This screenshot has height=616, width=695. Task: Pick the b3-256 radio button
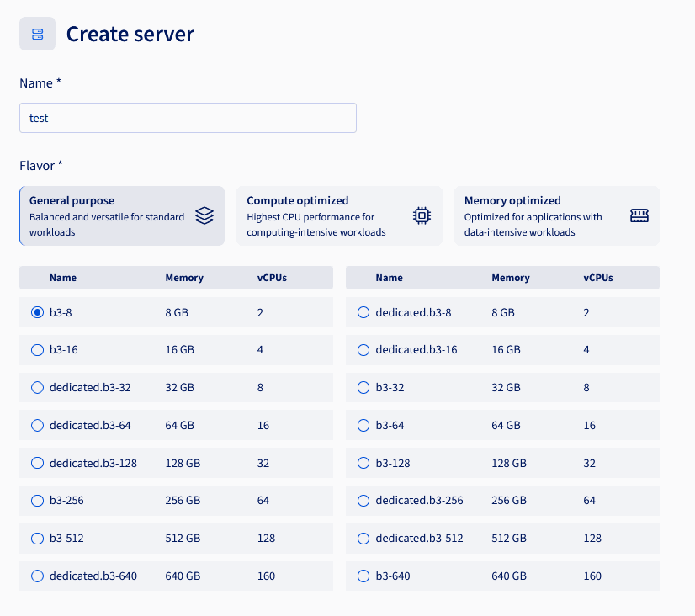pos(37,501)
